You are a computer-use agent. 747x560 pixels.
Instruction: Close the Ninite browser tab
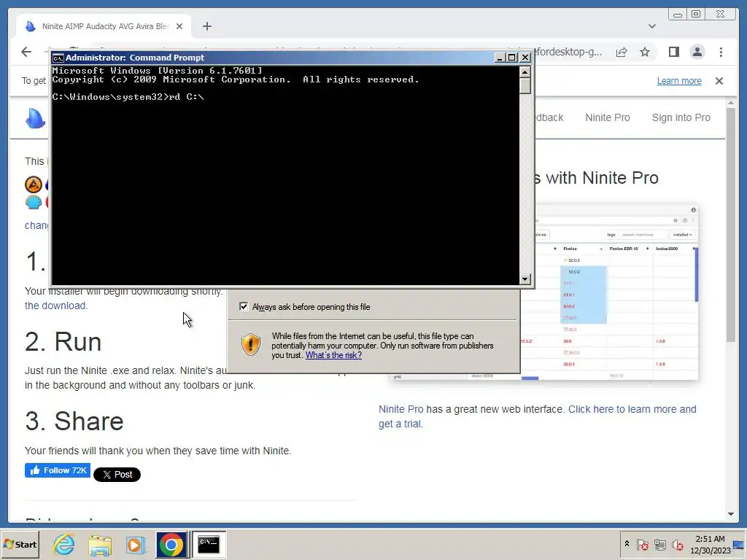tap(179, 26)
